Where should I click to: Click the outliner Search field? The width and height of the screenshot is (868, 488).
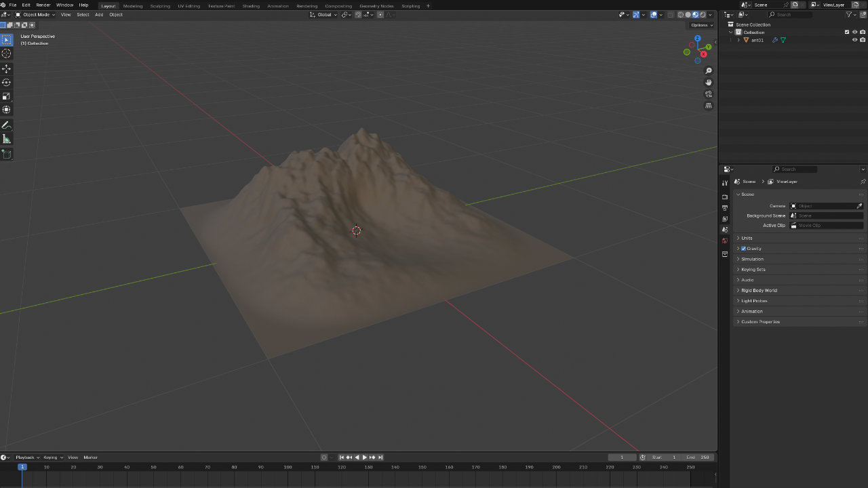[790, 14]
